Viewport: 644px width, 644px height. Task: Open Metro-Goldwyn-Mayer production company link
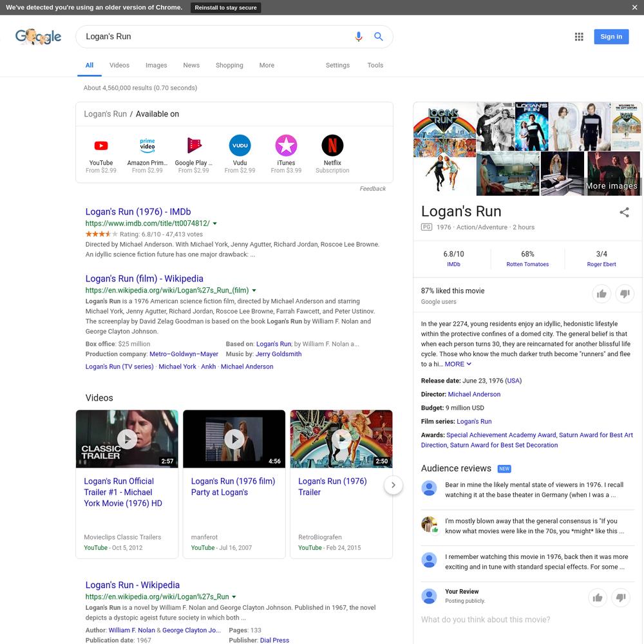[x=184, y=354]
